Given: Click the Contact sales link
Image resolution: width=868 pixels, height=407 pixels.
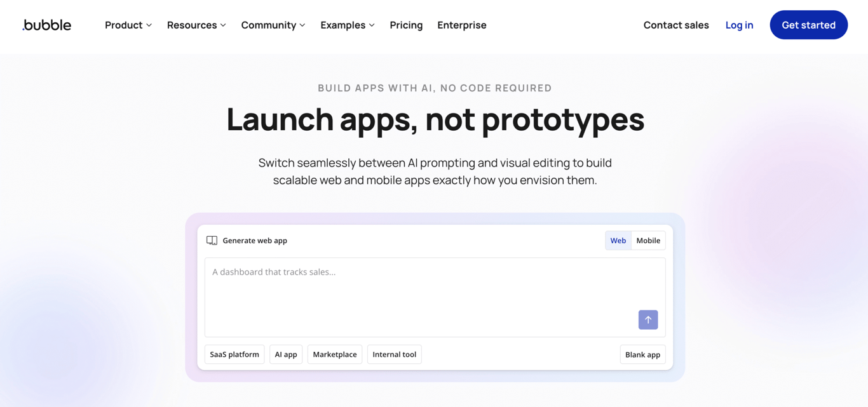Looking at the screenshot, I should pos(675,25).
